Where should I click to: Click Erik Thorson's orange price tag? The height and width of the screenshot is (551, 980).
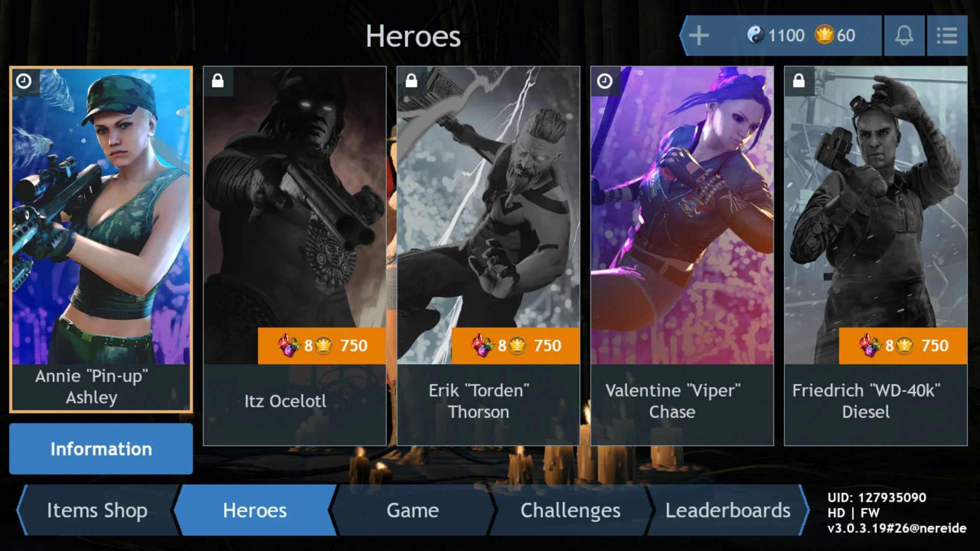coord(516,346)
